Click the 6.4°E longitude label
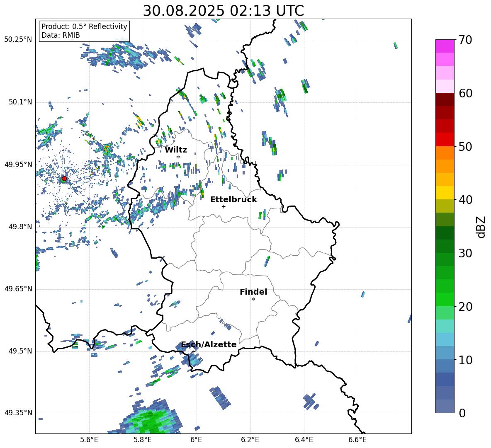 (304, 440)
